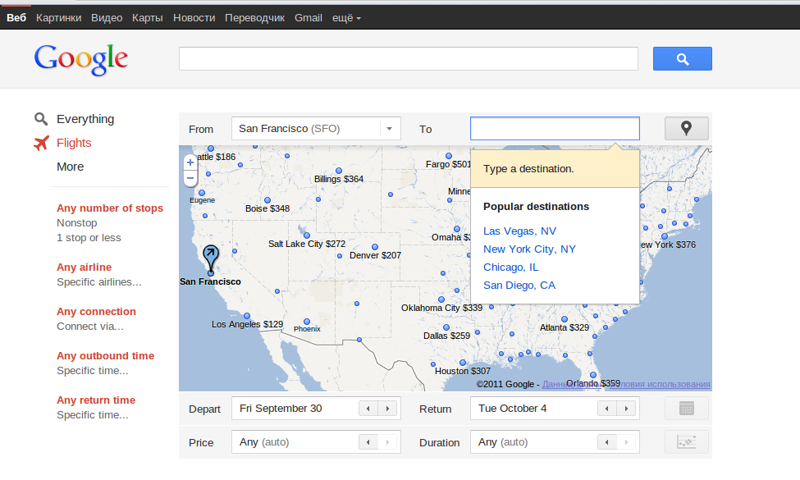The image size is (800, 480).
Task: Choose Las Vegas, NV destination
Action: 519,231
